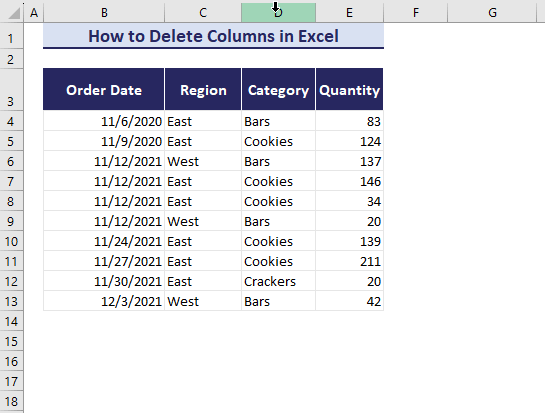Select row 5 header
545x413 pixels.
tap(11, 141)
